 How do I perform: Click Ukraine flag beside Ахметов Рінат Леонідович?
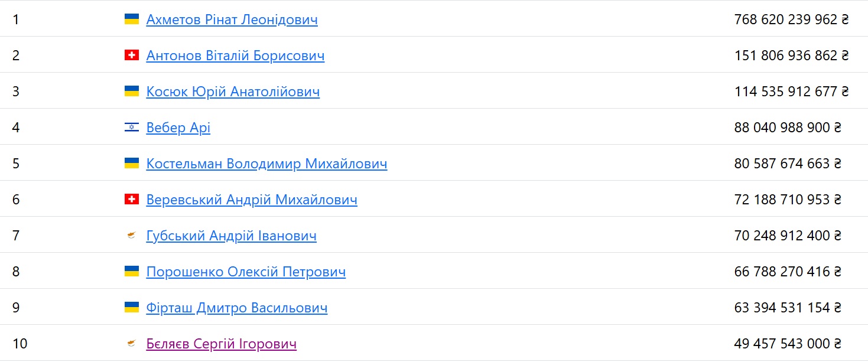(x=131, y=19)
